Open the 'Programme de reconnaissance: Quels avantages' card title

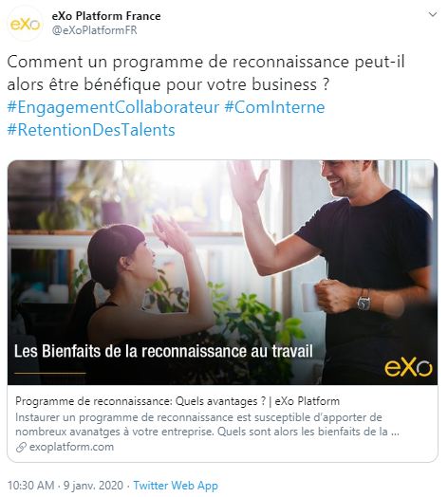(177, 401)
